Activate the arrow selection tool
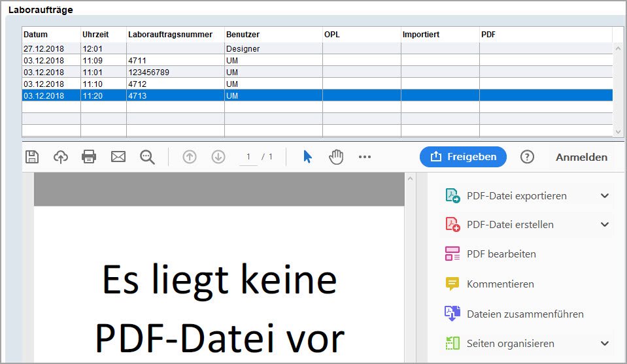 [307, 157]
